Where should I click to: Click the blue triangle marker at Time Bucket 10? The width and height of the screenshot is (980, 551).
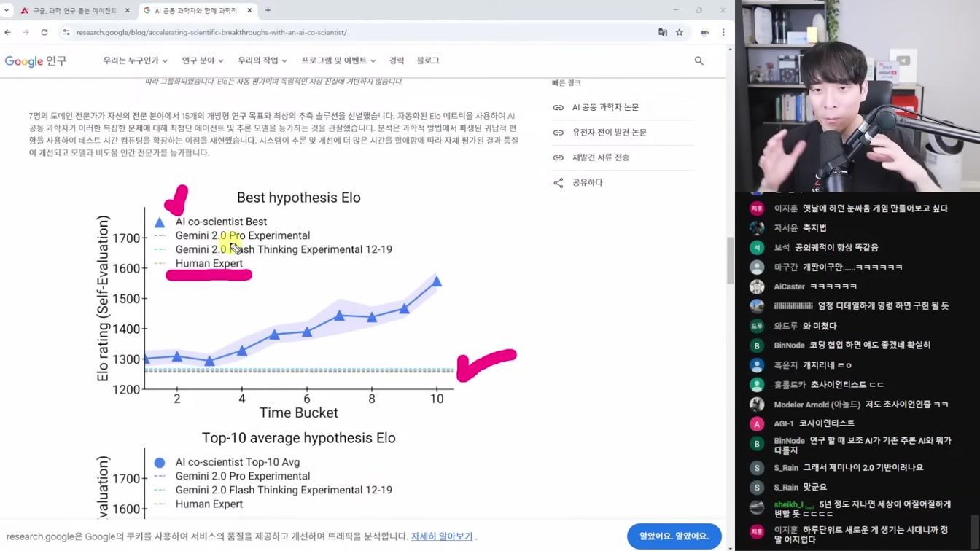click(x=437, y=281)
